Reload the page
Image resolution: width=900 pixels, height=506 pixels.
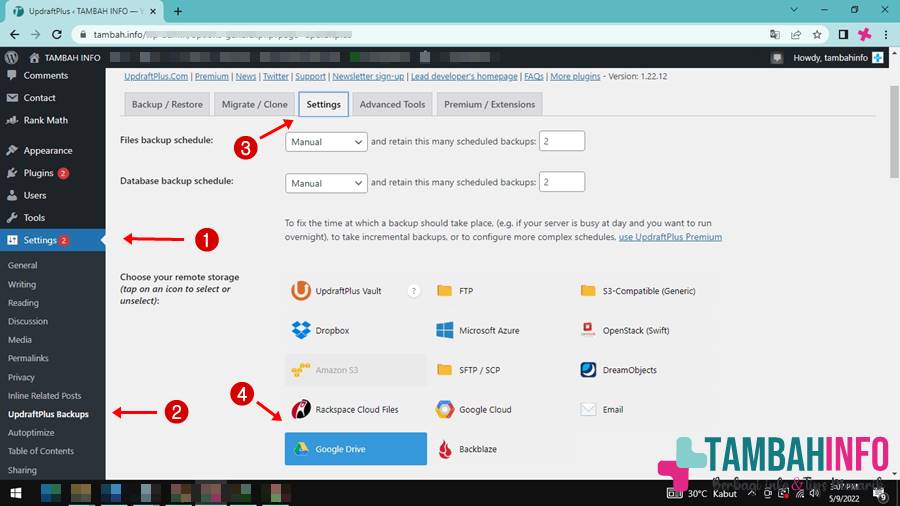pos(57,34)
